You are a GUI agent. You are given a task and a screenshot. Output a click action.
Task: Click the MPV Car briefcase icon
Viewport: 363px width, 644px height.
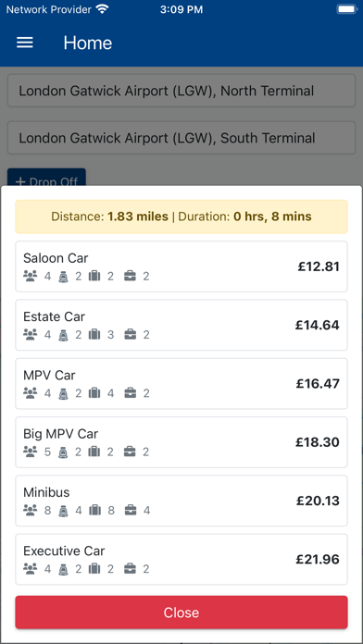(130, 393)
